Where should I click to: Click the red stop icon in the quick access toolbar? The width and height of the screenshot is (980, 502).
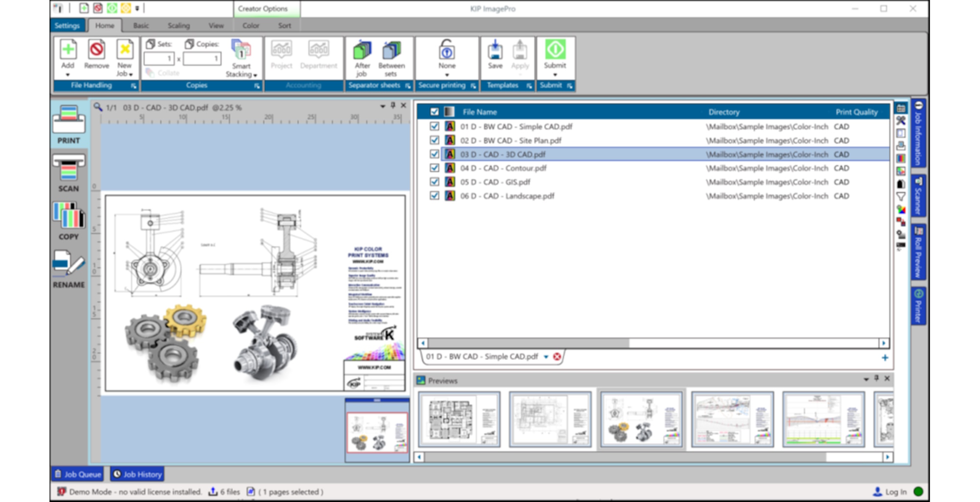98,8
